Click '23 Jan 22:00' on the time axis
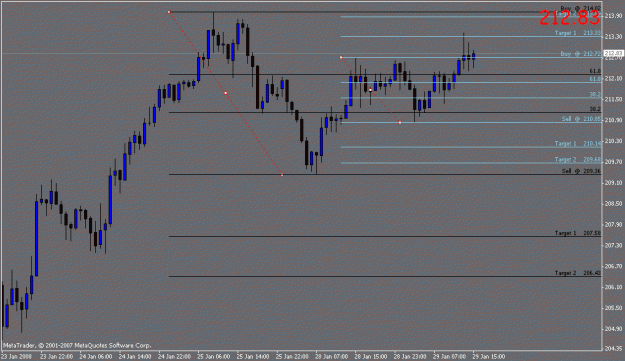 pos(56,356)
